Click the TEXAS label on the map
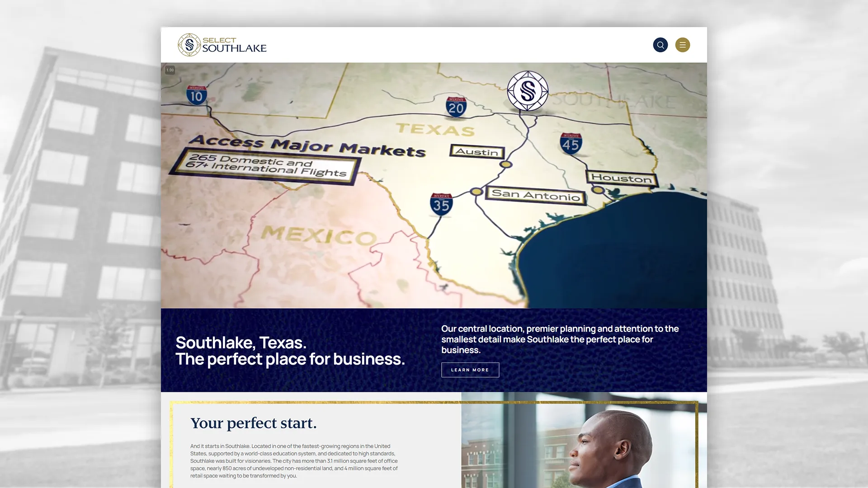 pyautogui.click(x=436, y=130)
